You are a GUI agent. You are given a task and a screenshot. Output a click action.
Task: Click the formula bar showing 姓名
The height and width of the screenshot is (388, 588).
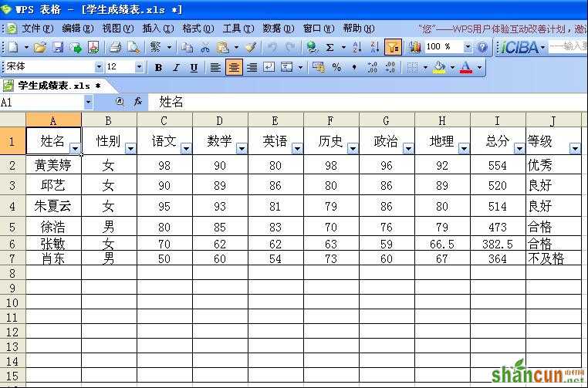coord(367,102)
